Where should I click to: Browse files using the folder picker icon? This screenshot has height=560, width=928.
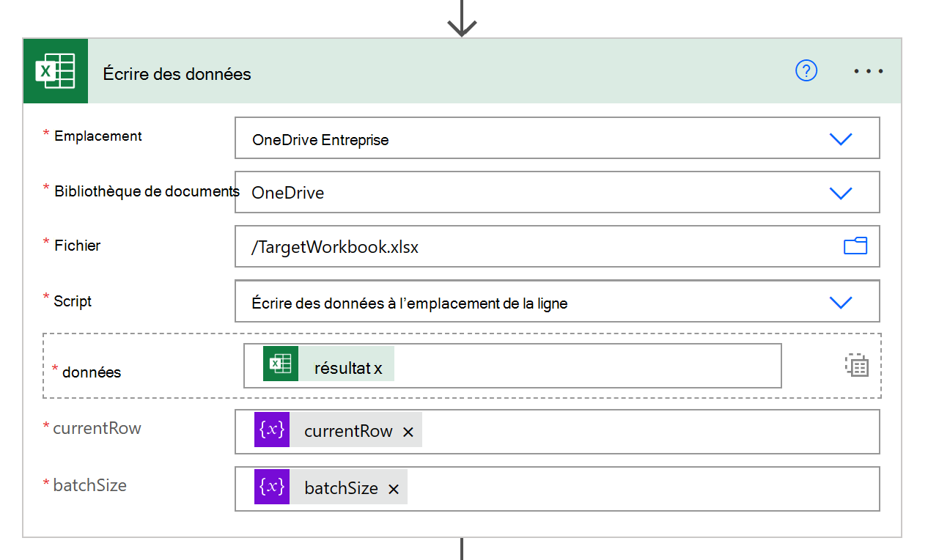click(855, 246)
